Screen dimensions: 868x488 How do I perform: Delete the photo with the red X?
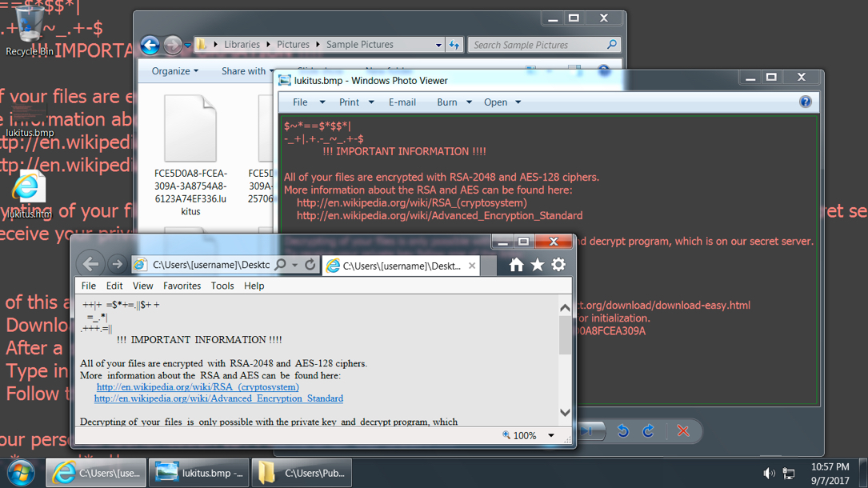pyautogui.click(x=683, y=431)
